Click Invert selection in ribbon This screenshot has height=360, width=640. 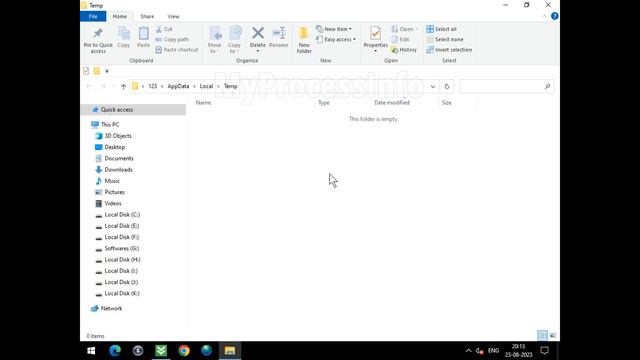[449, 50]
